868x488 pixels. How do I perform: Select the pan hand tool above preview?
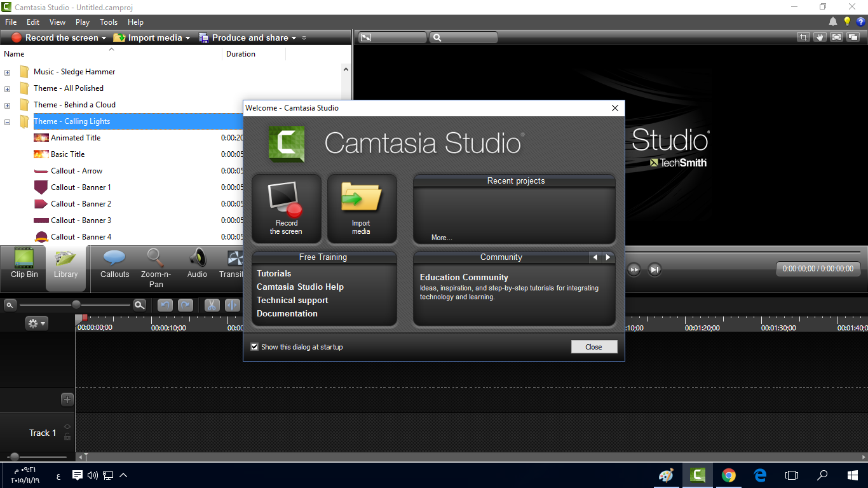820,37
